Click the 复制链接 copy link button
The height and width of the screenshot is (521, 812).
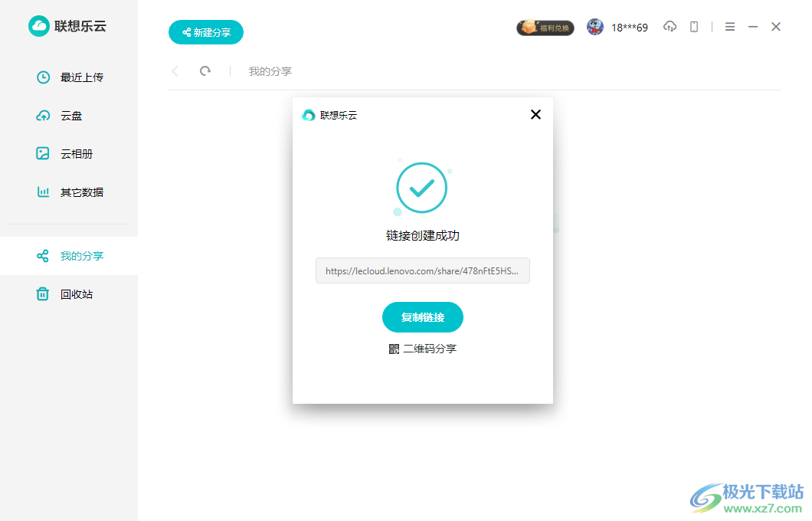[x=423, y=317]
